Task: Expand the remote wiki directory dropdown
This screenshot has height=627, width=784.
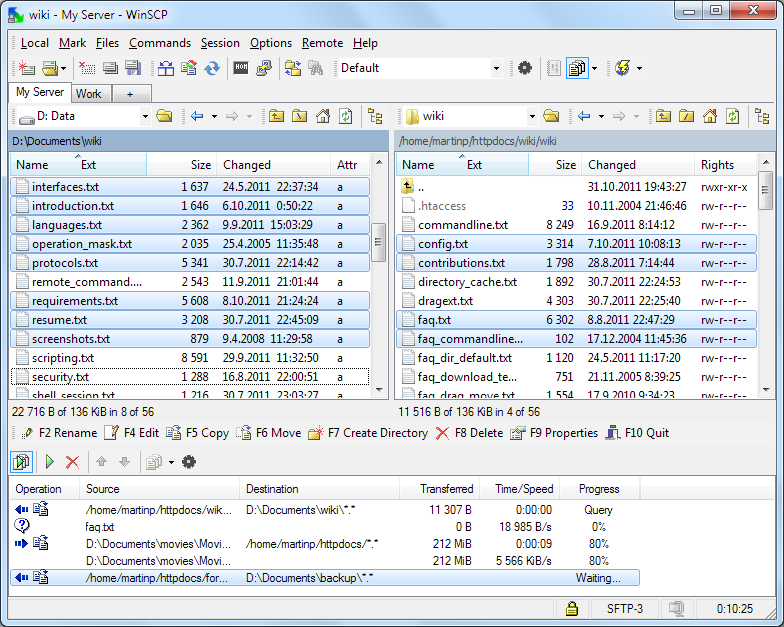Action: 532,117
